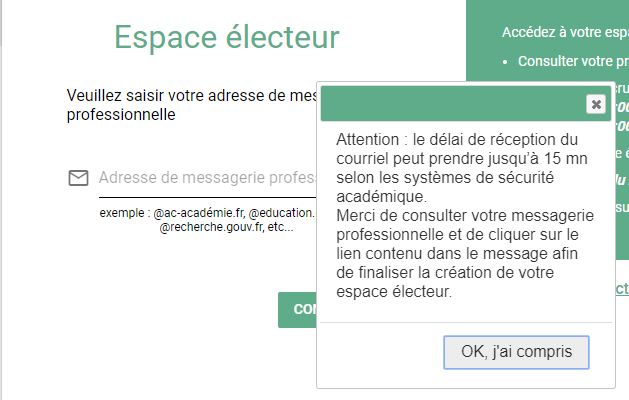Click the Espace électeur heading
This screenshot has width=629, height=400.
pos(227,37)
